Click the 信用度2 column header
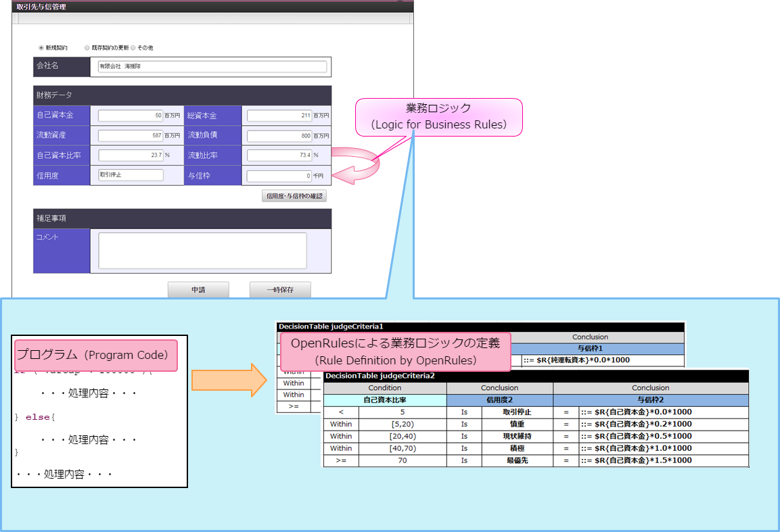780x532 pixels. (x=499, y=400)
